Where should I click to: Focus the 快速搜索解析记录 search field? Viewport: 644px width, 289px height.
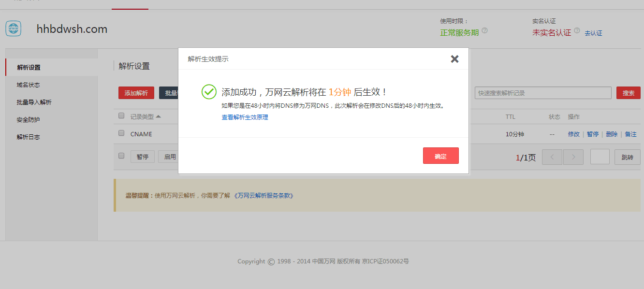[x=542, y=93]
